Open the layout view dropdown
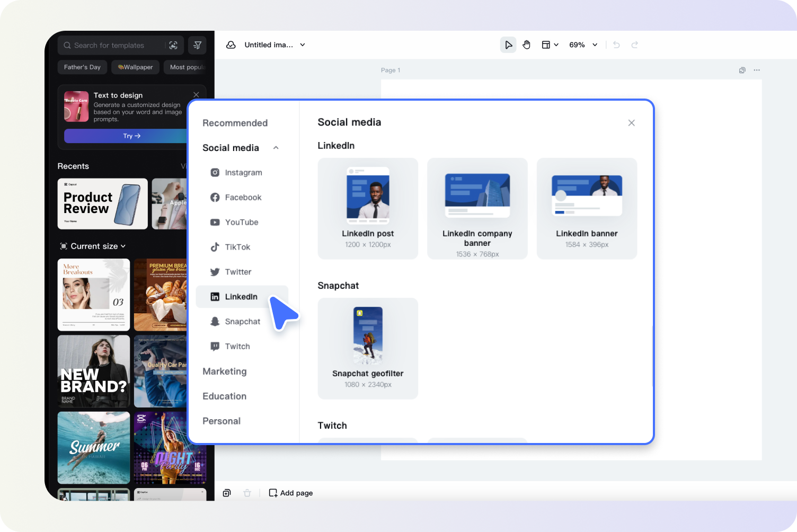The height and width of the screenshot is (532, 797). click(550, 45)
